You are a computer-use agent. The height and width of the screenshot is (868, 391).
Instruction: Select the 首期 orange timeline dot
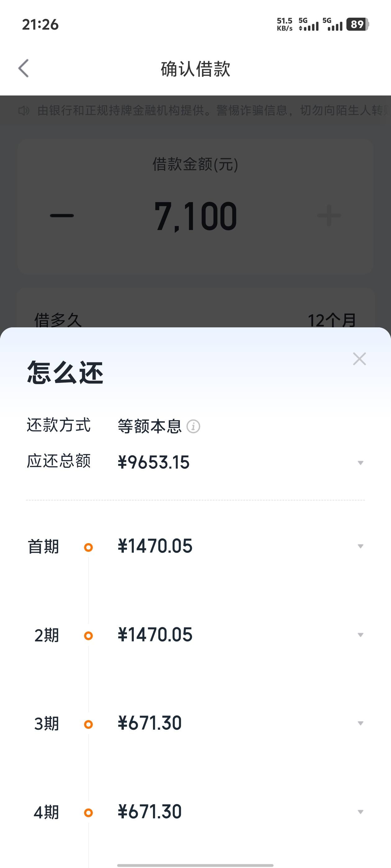pos(88,547)
